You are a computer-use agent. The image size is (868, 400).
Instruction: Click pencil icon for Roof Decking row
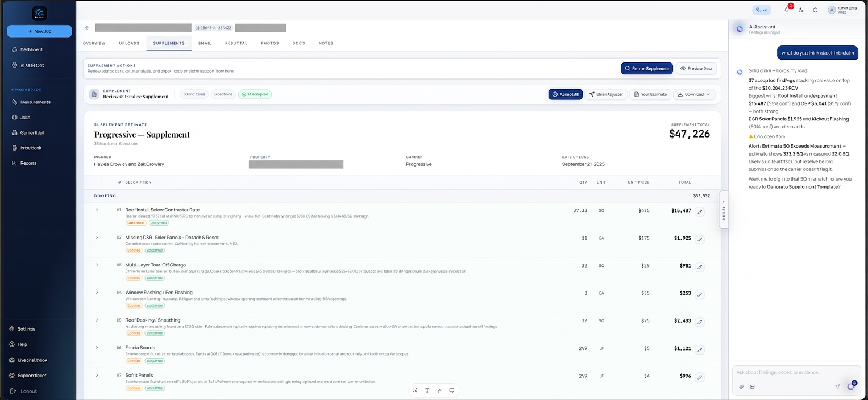tap(700, 322)
